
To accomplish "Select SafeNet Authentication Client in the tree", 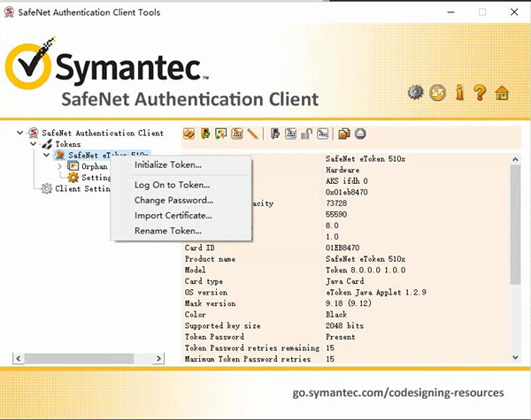I will click(x=103, y=133).
